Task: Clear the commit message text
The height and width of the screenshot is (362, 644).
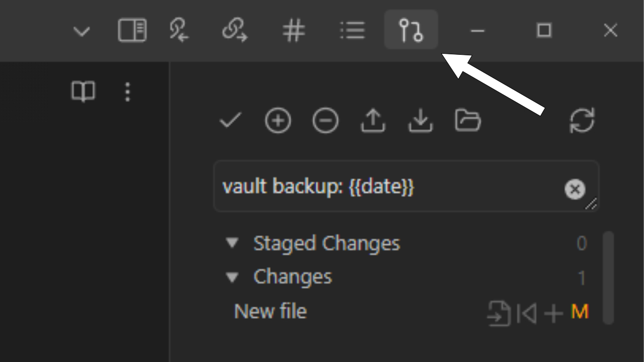Action: pyautogui.click(x=575, y=190)
